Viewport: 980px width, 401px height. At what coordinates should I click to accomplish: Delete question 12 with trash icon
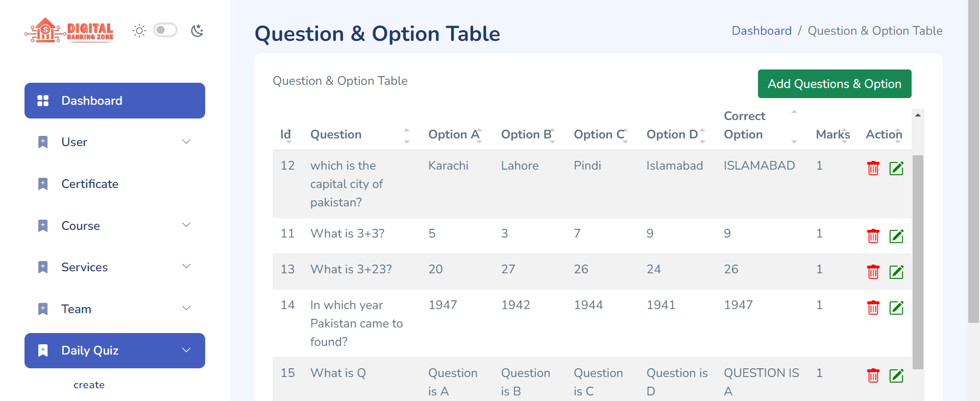873,168
